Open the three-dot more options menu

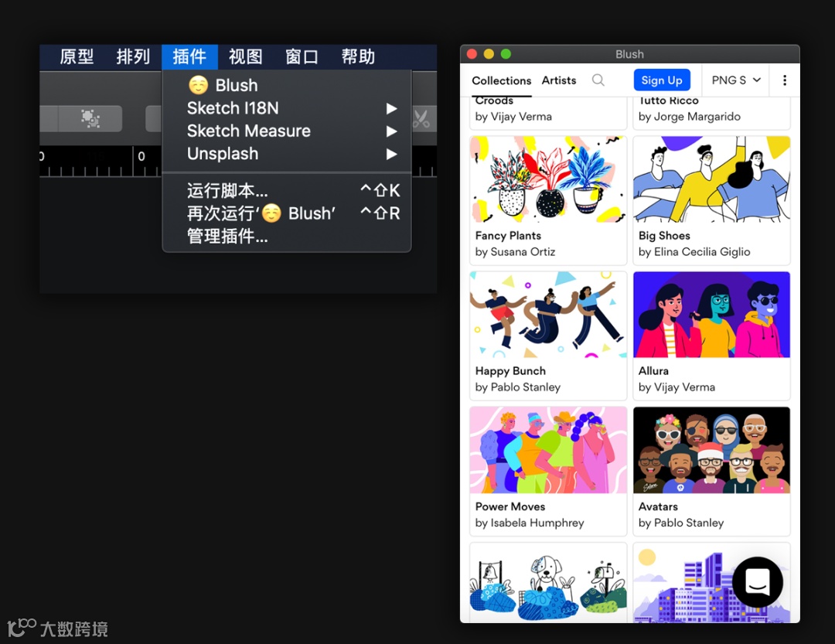coord(785,80)
